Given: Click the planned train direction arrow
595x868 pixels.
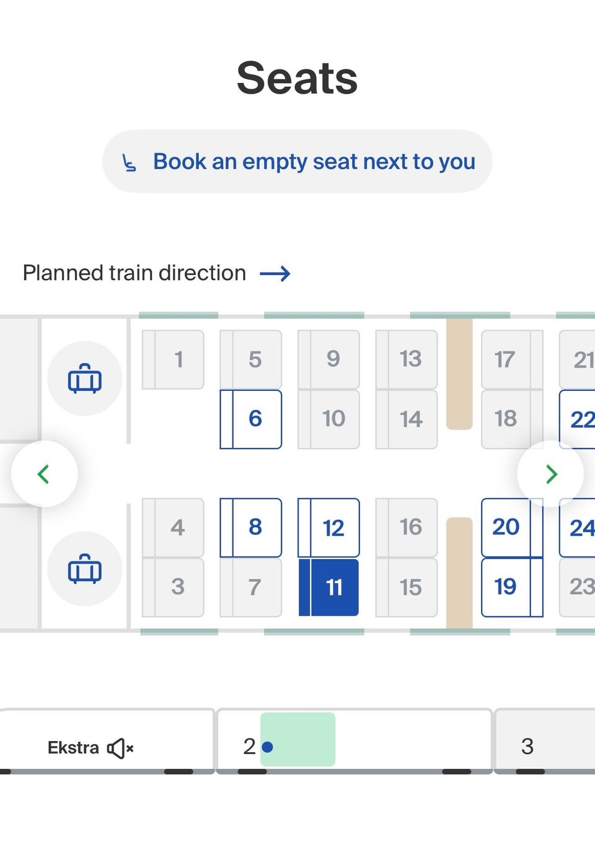Looking at the screenshot, I should coord(275,274).
